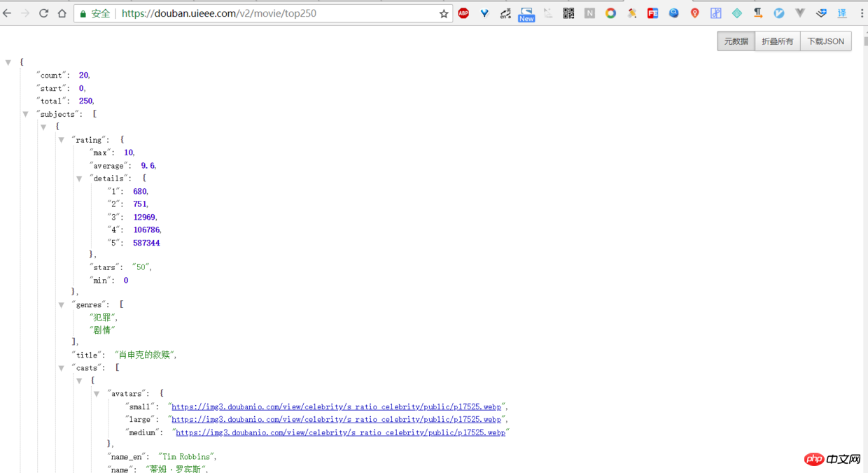
Task: Open the en translation pen extension
Action: coord(505,13)
